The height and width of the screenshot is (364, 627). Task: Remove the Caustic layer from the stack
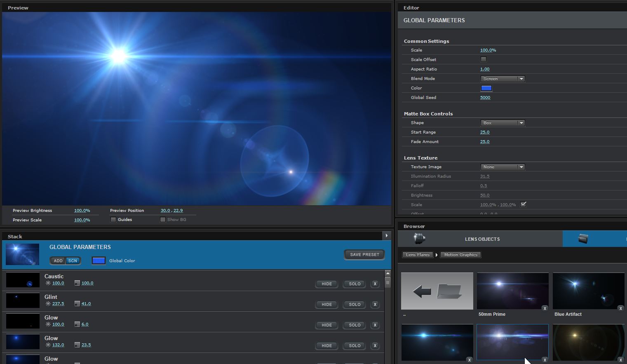tap(375, 284)
